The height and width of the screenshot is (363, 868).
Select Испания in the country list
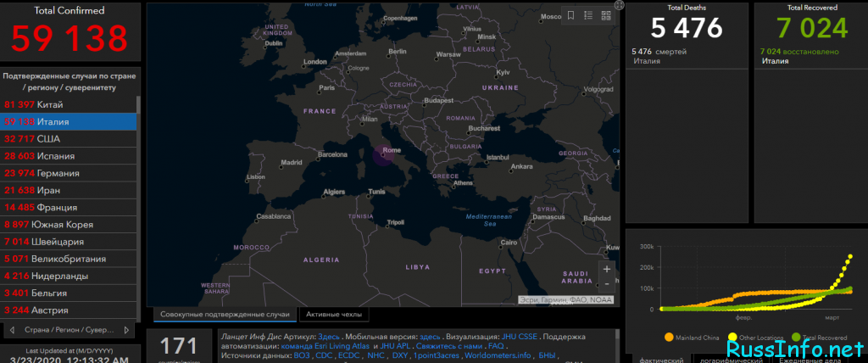pyautogui.click(x=69, y=156)
